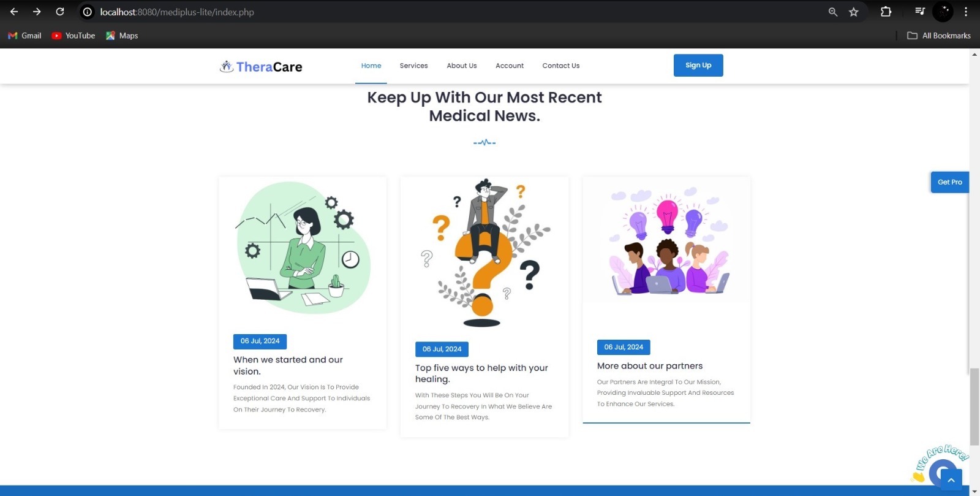Screen dimensions: 980x496
Task: Reload the page
Action: pyautogui.click(x=60, y=12)
